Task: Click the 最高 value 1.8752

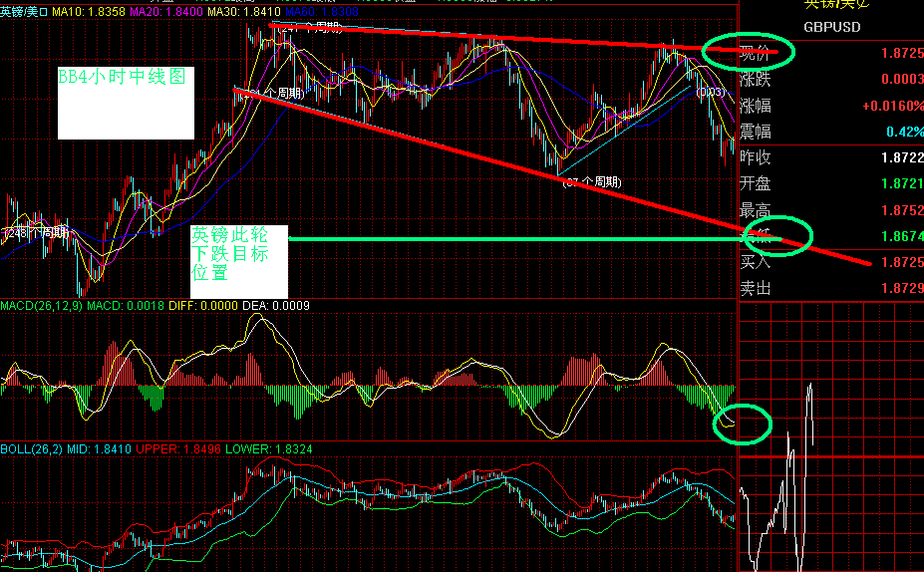Action: click(902, 210)
